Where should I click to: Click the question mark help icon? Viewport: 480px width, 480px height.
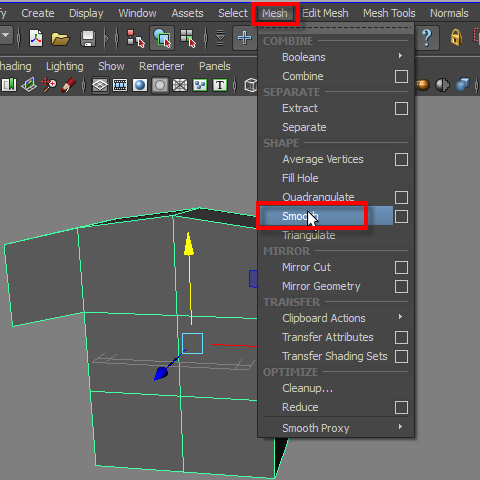[x=427, y=38]
